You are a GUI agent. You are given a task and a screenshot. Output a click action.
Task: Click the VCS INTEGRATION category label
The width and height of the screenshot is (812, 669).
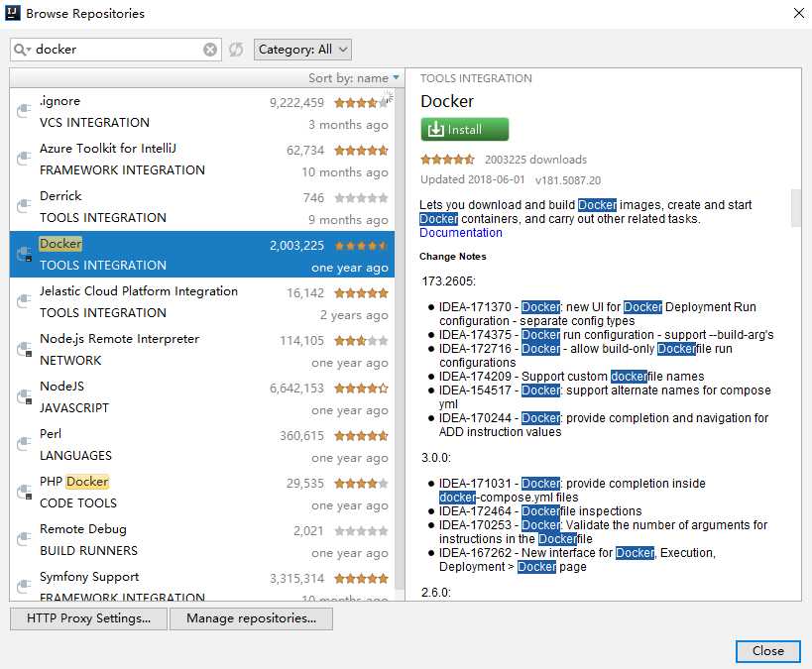[95, 123]
